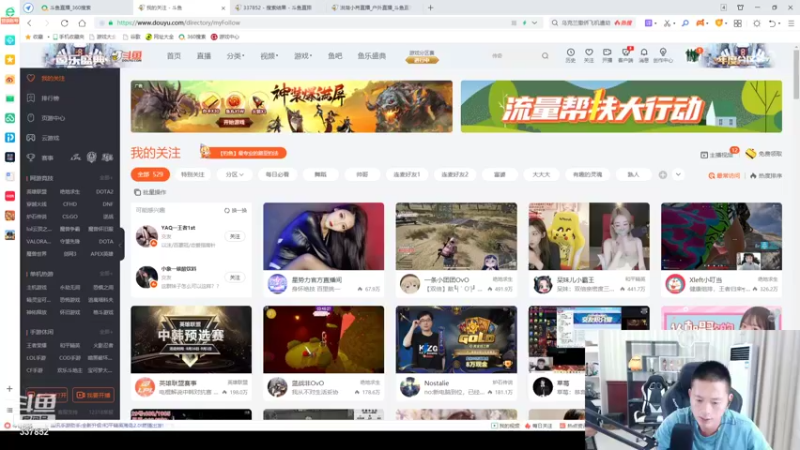Expand the address bar dropdown chevron

pyautogui.click(x=534, y=23)
